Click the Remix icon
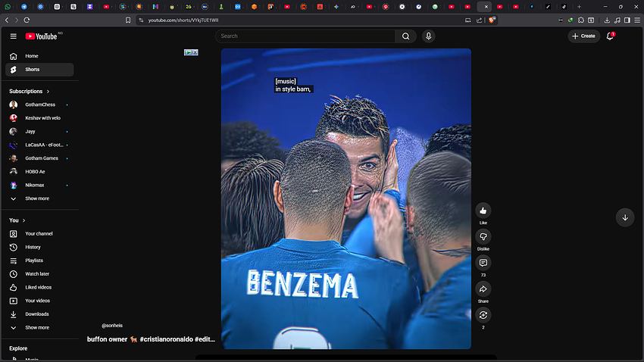 pyautogui.click(x=483, y=315)
